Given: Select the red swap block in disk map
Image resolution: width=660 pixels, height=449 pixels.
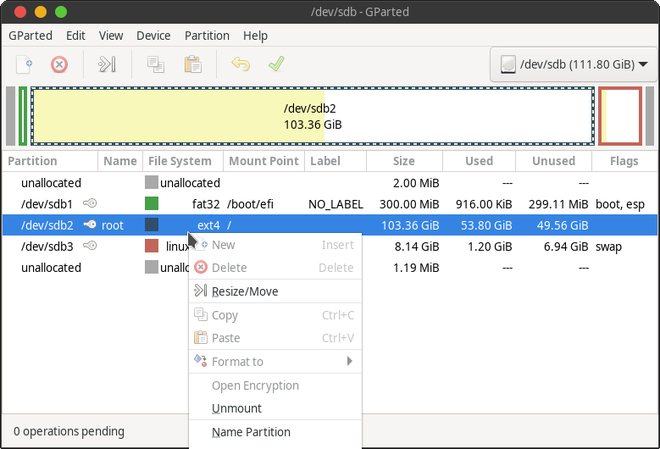Looking at the screenshot, I should point(620,116).
